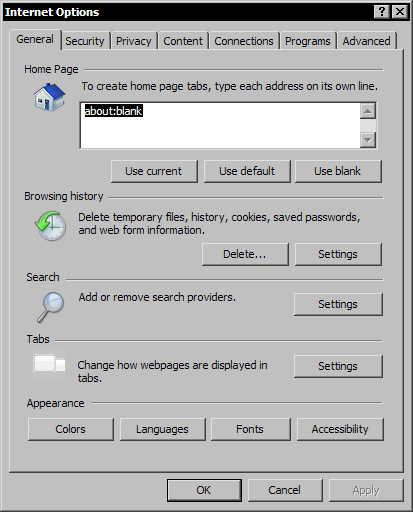The width and height of the screenshot is (413, 512).
Task: Click the home page scroll up arrow
Action: [368, 111]
